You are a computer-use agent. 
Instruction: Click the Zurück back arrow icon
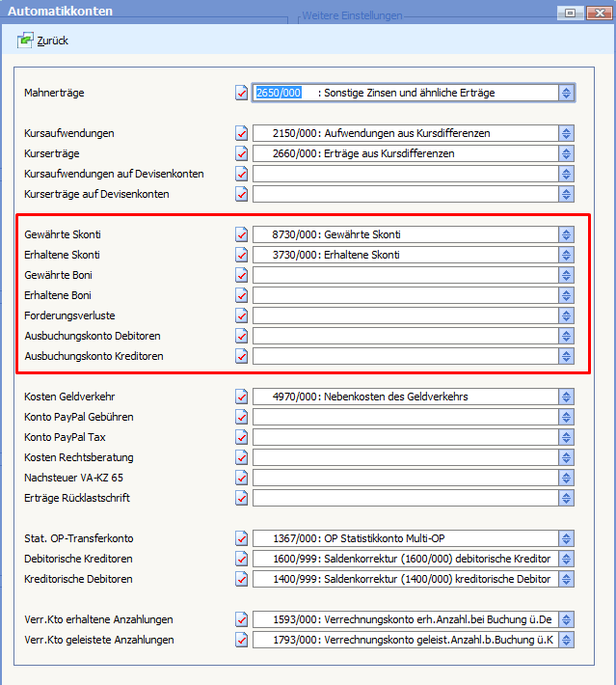coord(25,41)
